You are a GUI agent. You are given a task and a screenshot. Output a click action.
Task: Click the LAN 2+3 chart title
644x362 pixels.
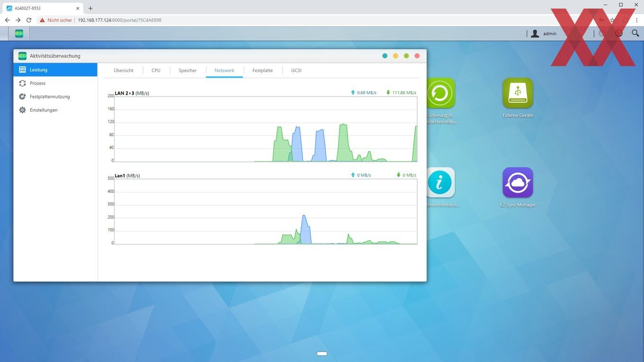(132, 93)
